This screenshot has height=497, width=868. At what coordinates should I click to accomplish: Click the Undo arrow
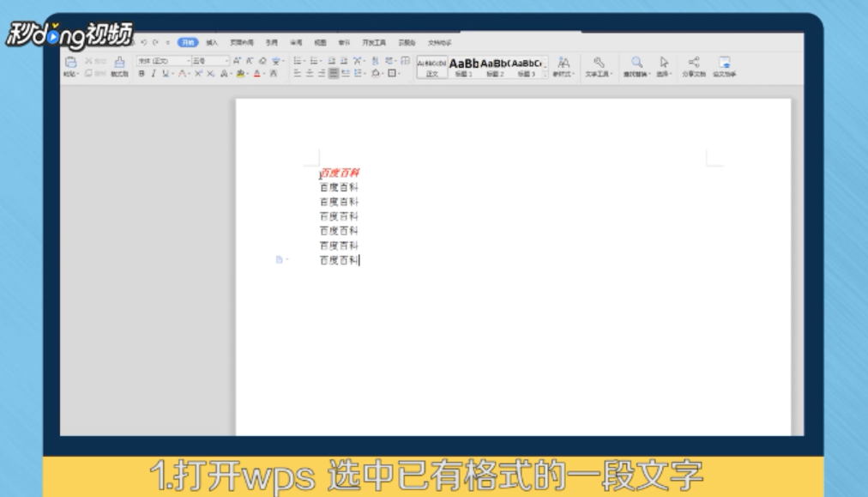(143, 43)
